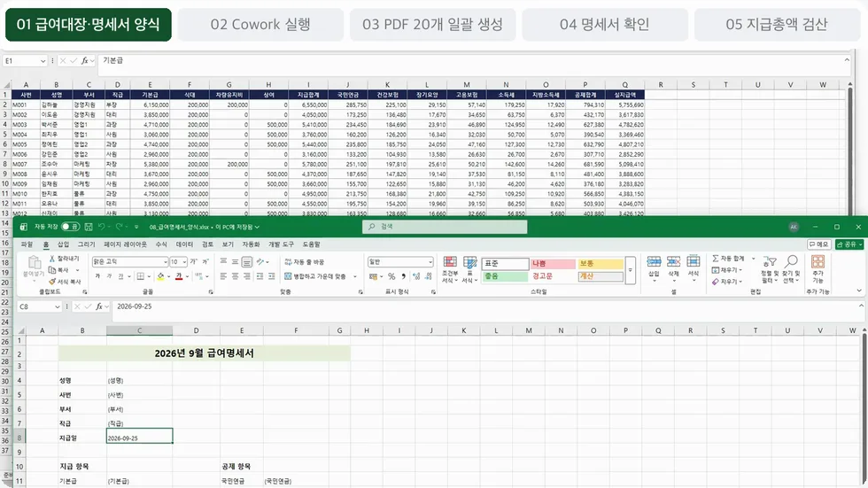This screenshot has height=488, width=868.
Task: Click the percent style icon
Action: point(391,276)
